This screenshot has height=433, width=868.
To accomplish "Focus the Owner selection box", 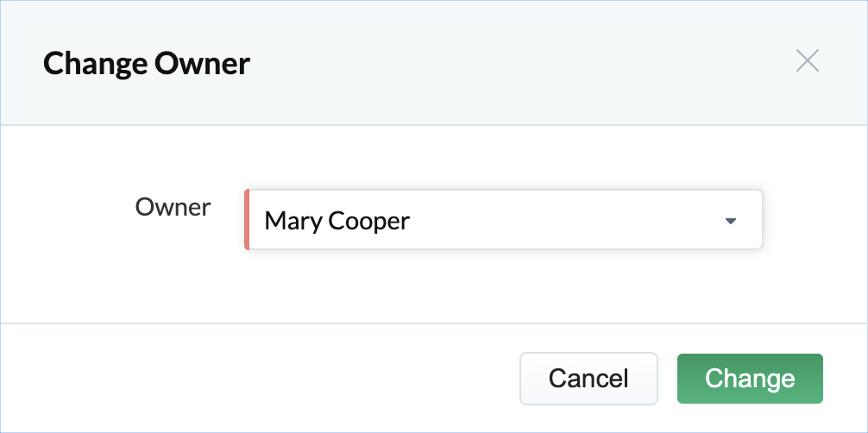I will point(504,220).
